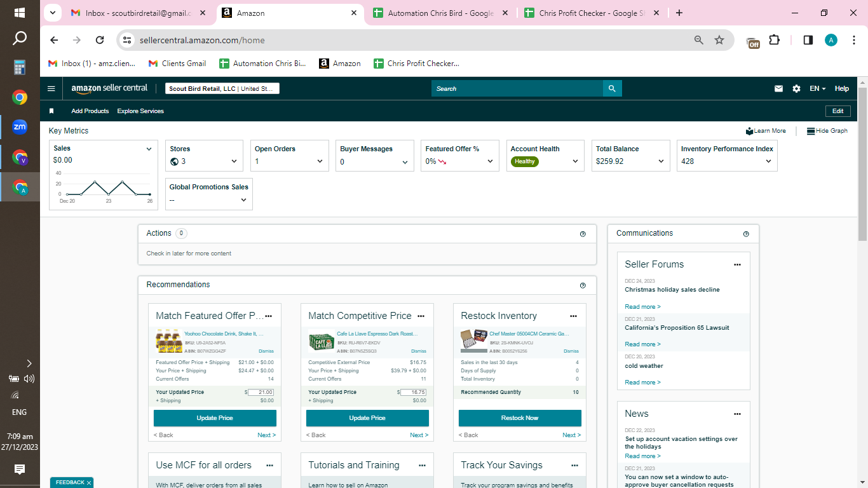The image size is (868, 488).
Task: Close the FEEDBACK tab with its X
Action: pyautogui.click(x=89, y=483)
